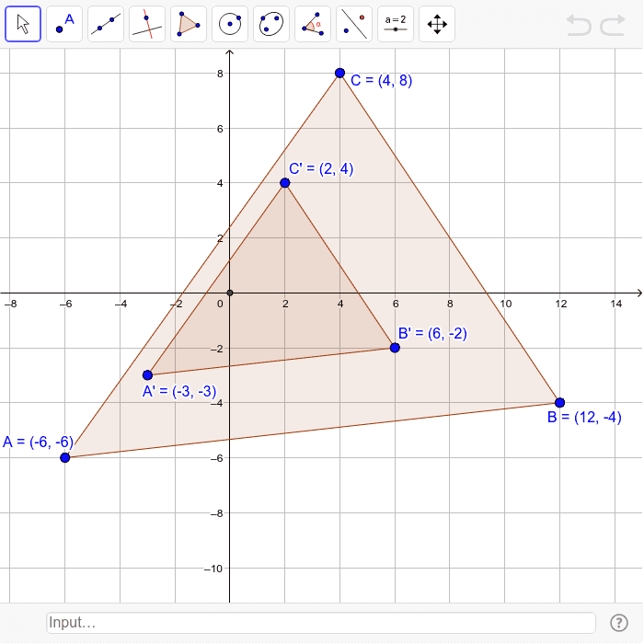Select the Move Graphics View tool
This screenshot has width=644, height=644.
437,24
